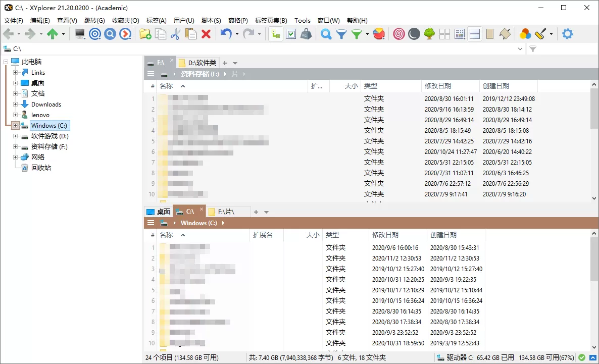Click the dark mode moon icon
This screenshot has height=364, width=599.
[414, 34]
